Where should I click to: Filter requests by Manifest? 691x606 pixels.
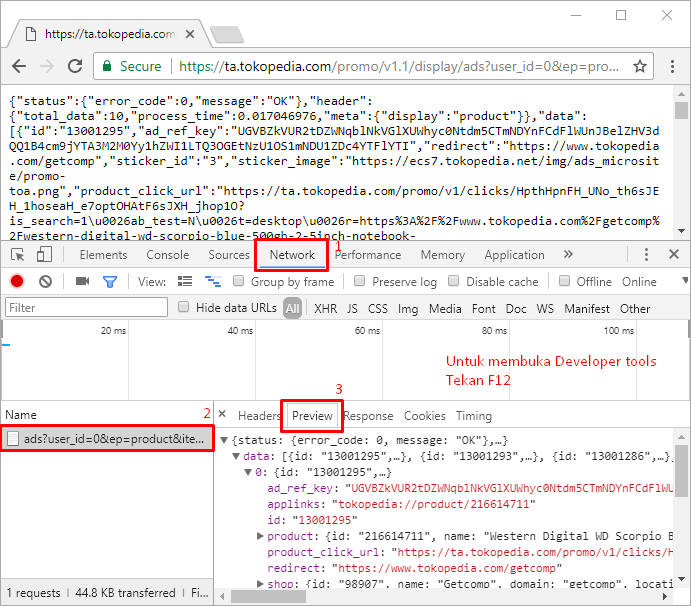click(x=587, y=308)
